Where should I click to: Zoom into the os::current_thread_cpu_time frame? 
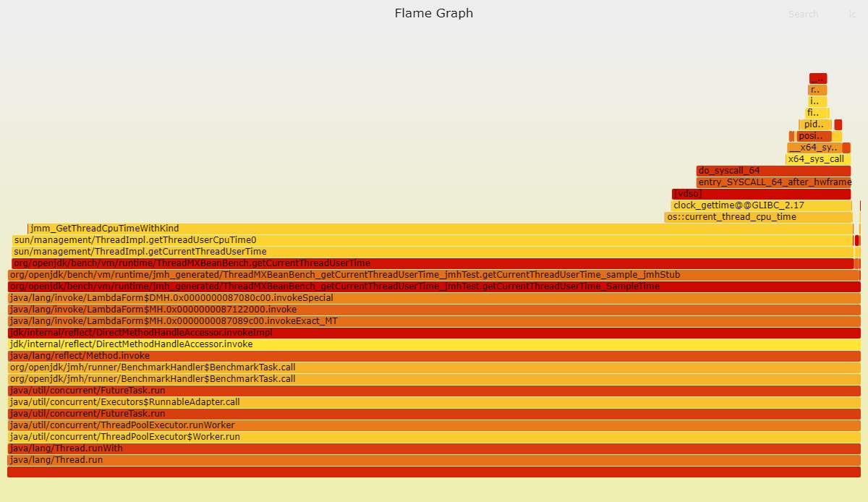pos(758,216)
